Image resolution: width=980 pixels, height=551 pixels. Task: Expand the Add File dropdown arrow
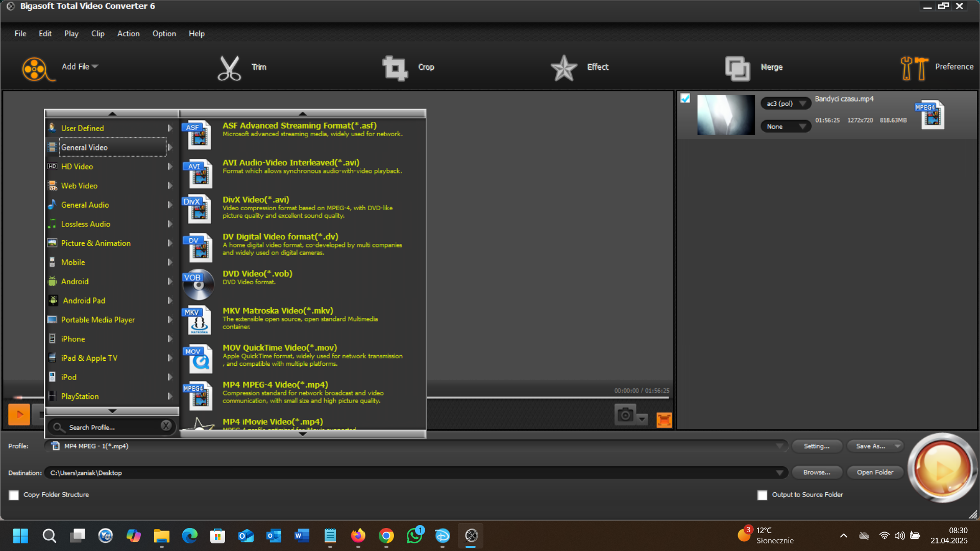(95, 67)
